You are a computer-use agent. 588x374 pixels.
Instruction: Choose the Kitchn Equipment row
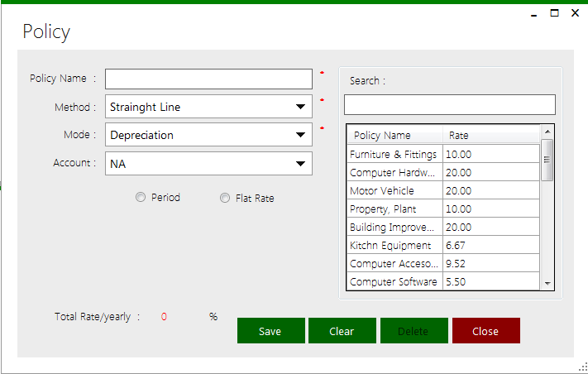394,245
